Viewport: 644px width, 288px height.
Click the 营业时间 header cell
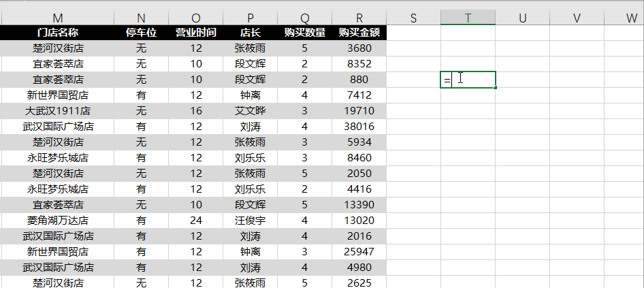pyautogui.click(x=196, y=33)
